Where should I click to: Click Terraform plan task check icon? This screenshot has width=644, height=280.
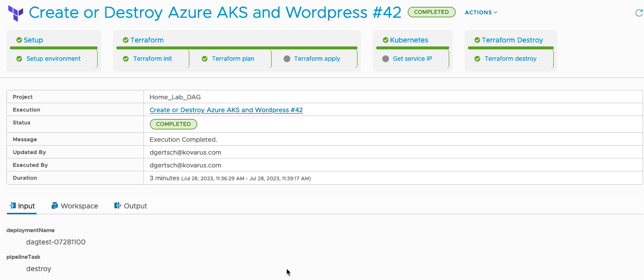click(x=205, y=59)
